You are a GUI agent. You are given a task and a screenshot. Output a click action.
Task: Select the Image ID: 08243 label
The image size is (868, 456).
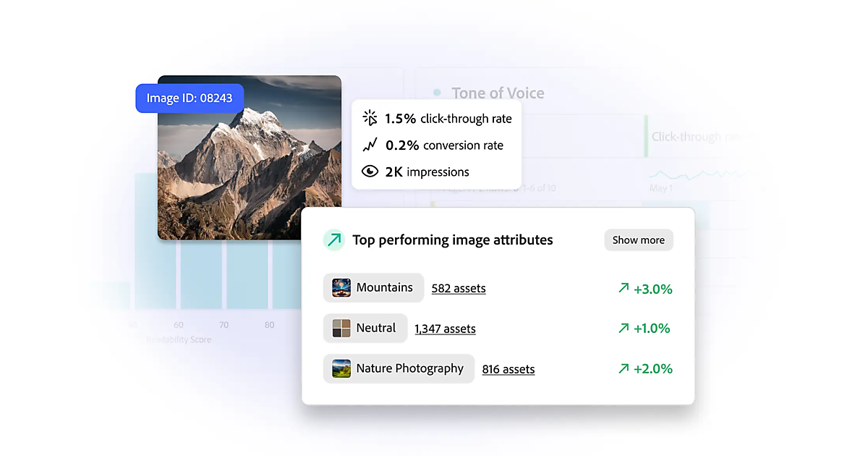click(x=190, y=98)
